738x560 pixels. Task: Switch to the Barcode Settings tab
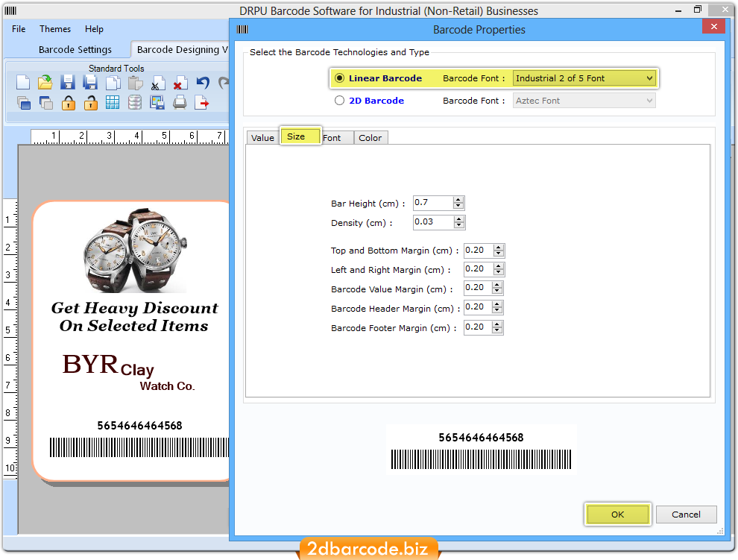pos(75,49)
